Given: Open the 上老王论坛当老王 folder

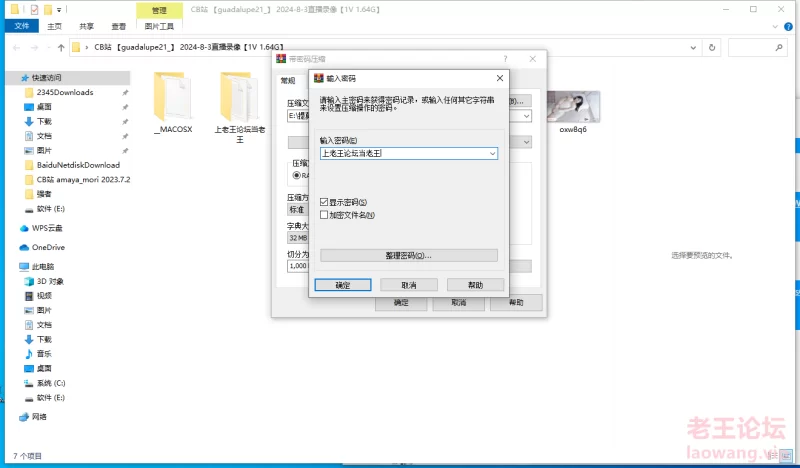Looking at the screenshot, I should [239, 107].
